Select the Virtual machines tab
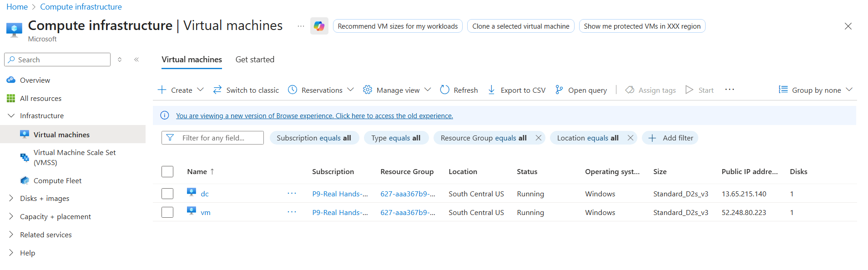The width and height of the screenshot is (868, 270). [x=192, y=60]
